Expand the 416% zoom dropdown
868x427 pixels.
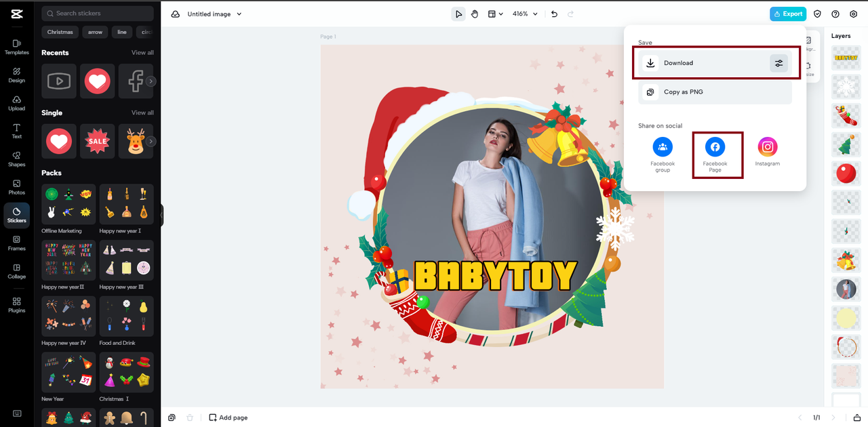[525, 14]
